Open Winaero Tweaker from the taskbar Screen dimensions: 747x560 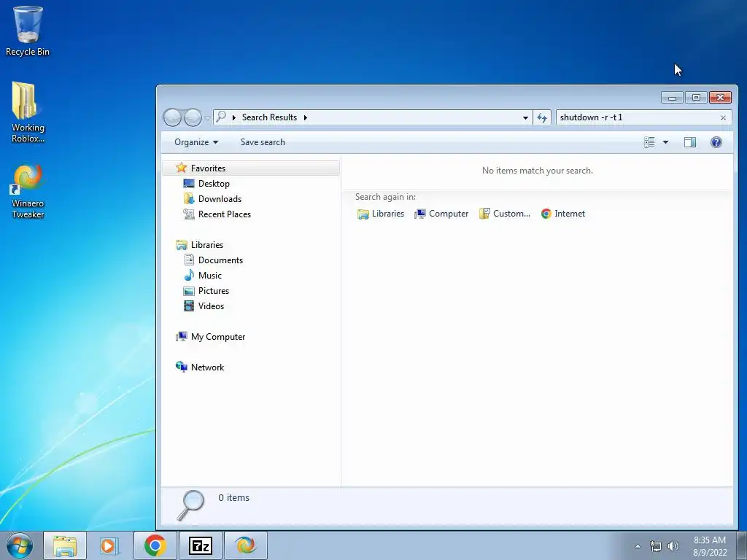(245, 545)
